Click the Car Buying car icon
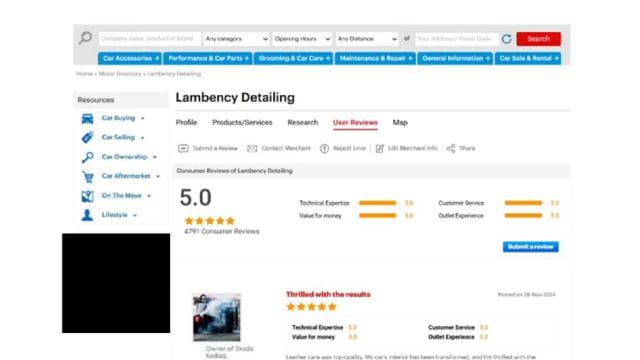This screenshot has height=360, width=640. 87,118
